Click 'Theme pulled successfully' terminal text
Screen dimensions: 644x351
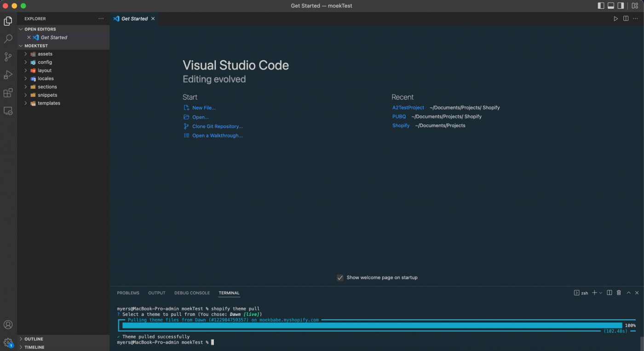click(x=156, y=337)
